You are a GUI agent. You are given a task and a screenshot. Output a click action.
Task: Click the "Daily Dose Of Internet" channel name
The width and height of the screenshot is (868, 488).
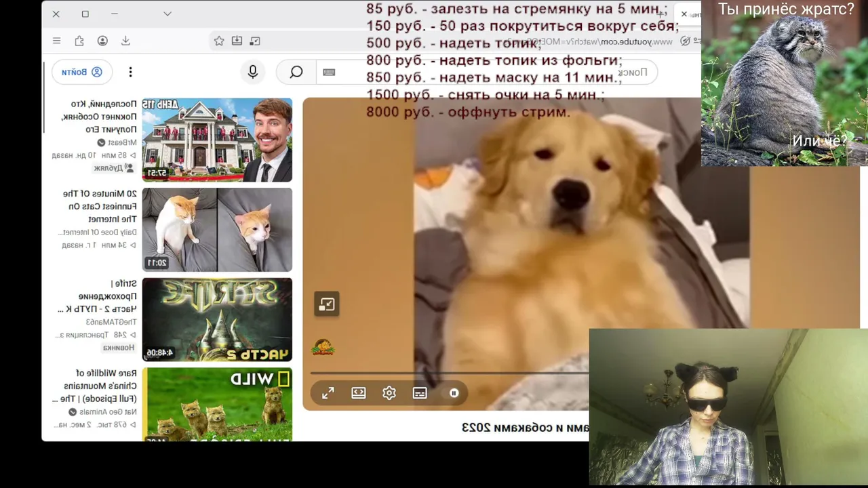click(x=98, y=232)
